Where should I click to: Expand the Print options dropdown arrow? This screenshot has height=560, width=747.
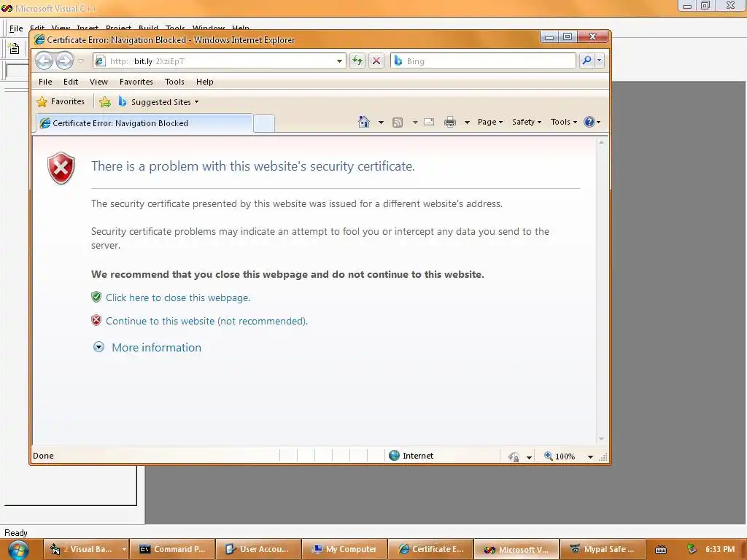coord(467,122)
